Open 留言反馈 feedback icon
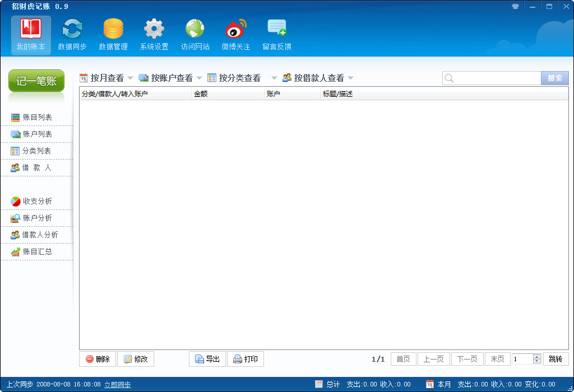 tap(277, 28)
